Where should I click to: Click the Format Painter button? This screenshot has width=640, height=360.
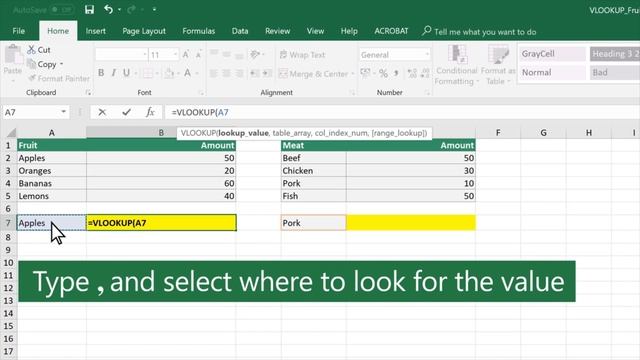[x=59, y=78]
